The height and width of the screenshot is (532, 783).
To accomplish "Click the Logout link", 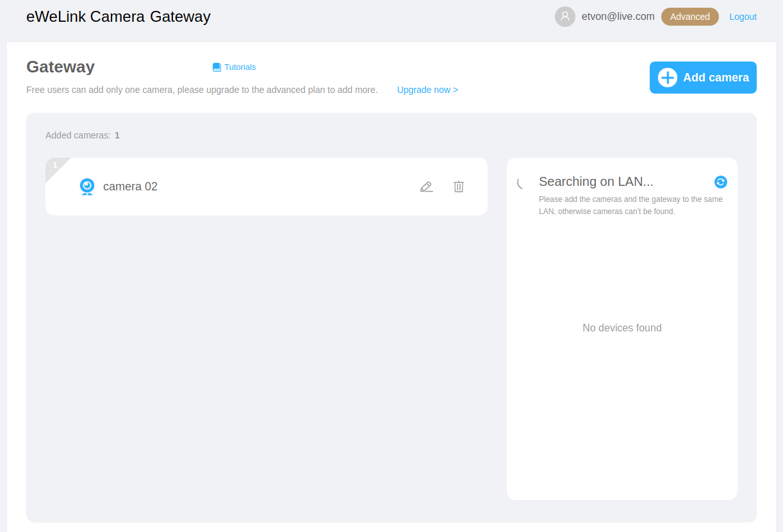I will [743, 17].
